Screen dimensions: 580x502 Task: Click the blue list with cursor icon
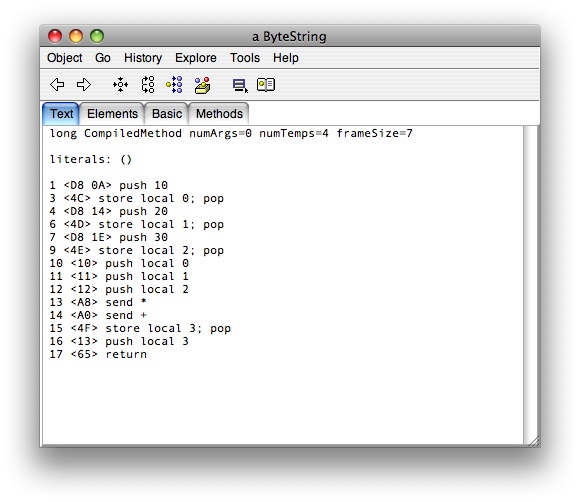pos(240,85)
